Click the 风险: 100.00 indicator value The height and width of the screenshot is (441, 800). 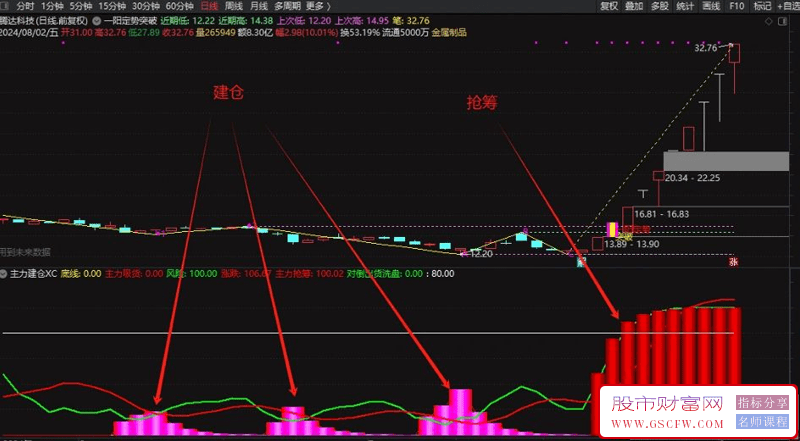[192, 274]
